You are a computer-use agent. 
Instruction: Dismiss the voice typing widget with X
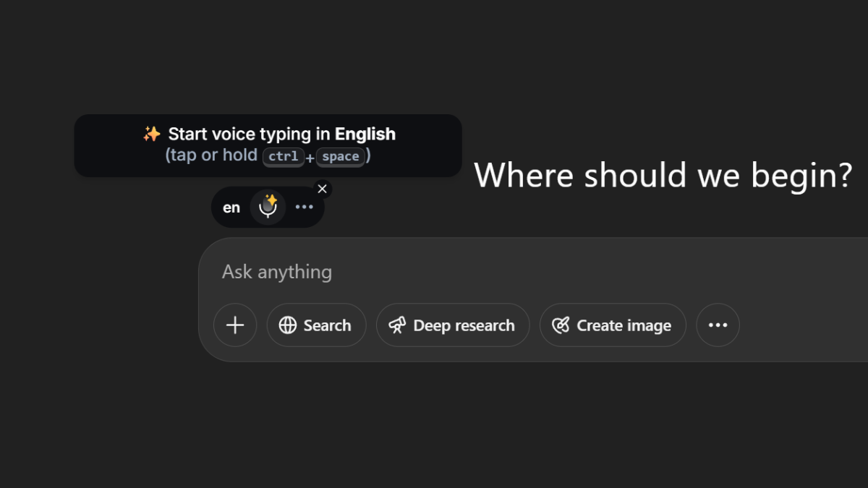(x=323, y=189)
